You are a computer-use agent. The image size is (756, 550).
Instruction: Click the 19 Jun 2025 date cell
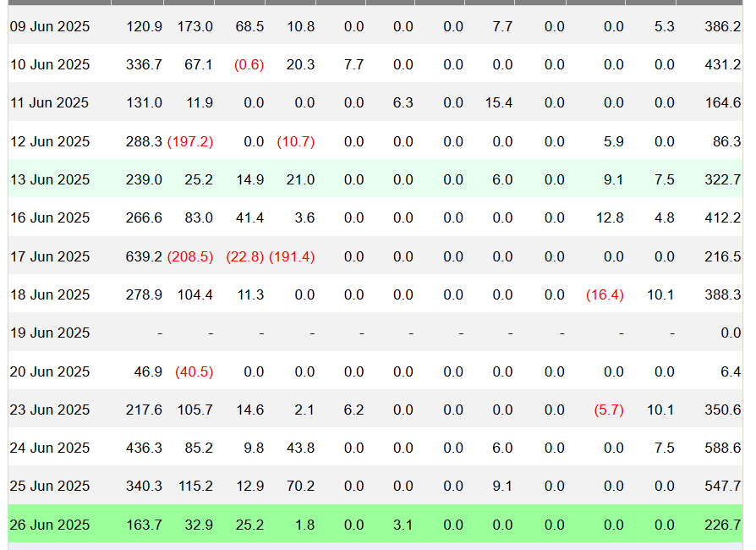tap(50, 333)
